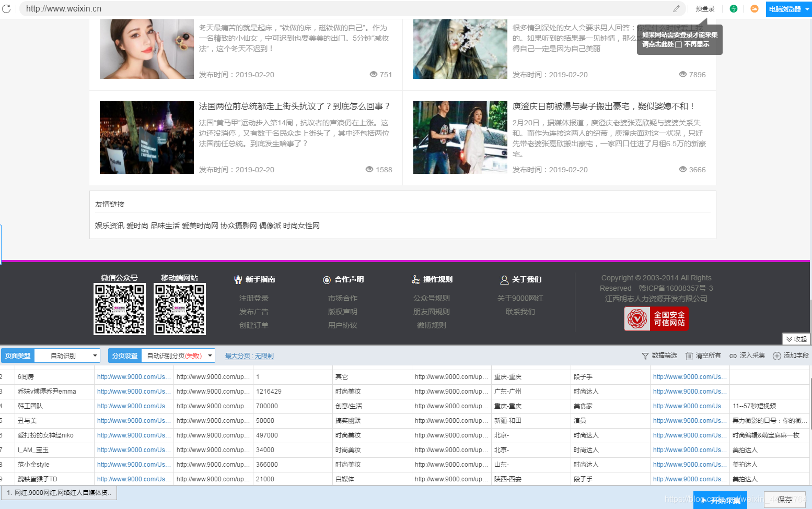The height and width of the screenshot is (509, 812).
Task: Click the 合作声明 icon
Action: click(327, 280)
